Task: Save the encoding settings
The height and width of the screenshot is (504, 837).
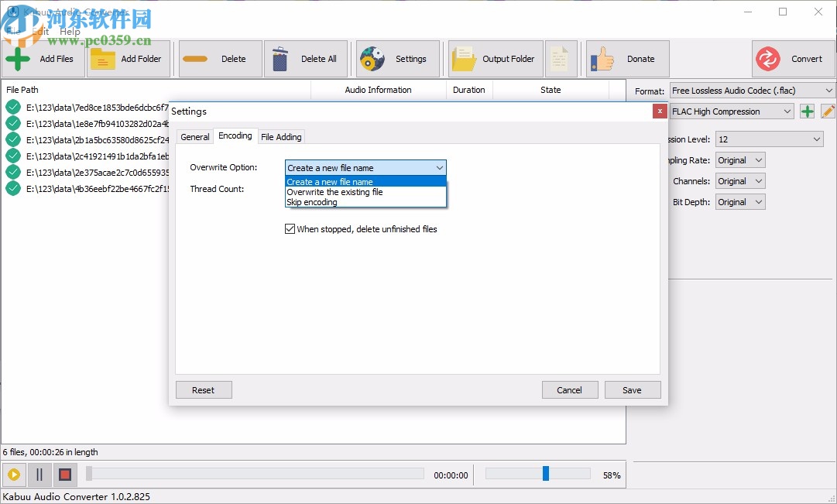Action: [x=633, y=389]
